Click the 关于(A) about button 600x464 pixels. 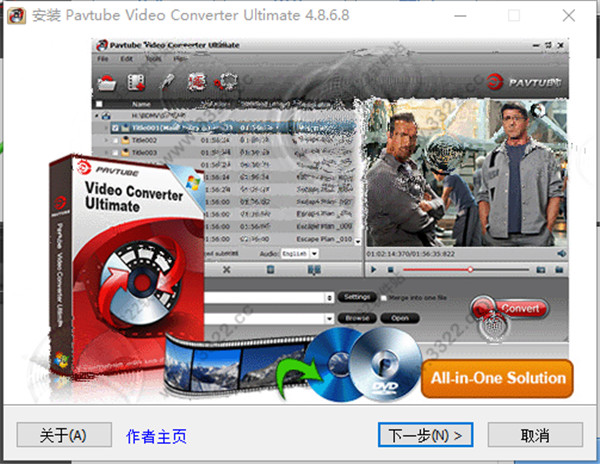[x=64, y=435]
